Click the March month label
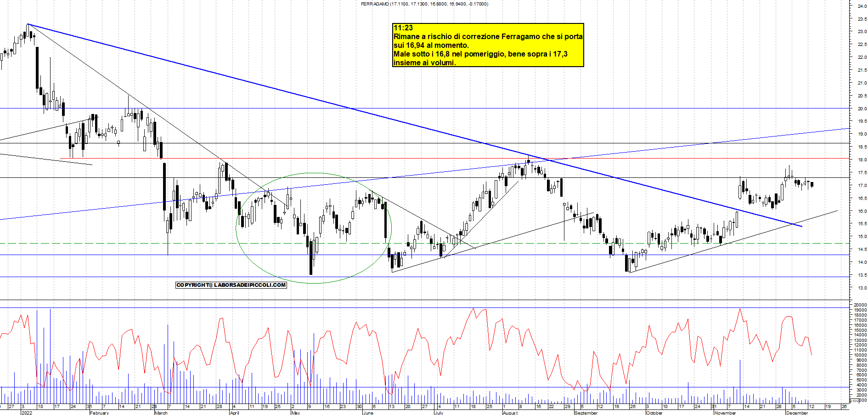The height and width of the screenshot is (415, 868). click(161, 413)
